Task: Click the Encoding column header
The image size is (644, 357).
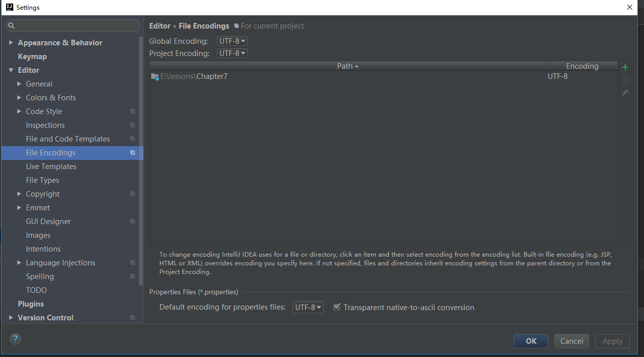Action: (x=582, y=66)
